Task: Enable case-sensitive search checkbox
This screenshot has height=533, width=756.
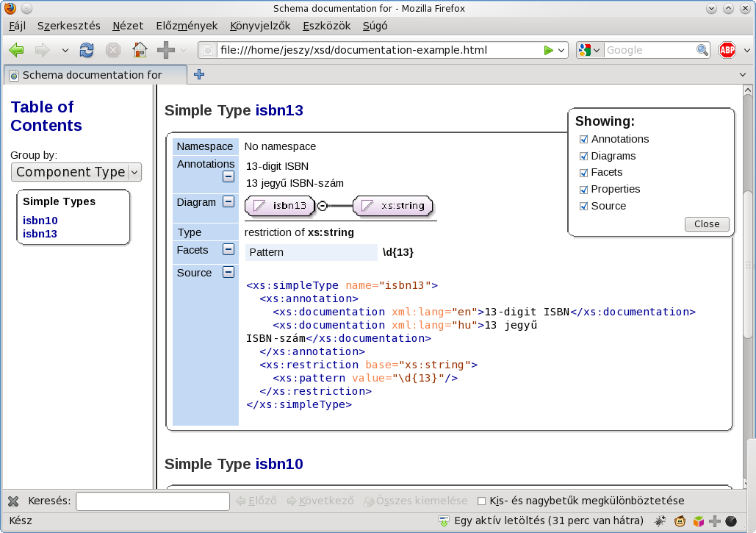Action: 482,501
